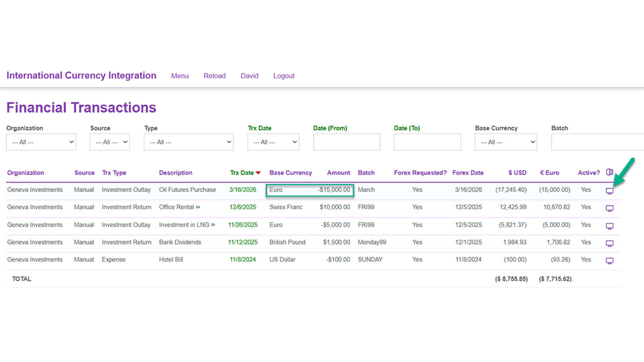Sort by $ USD column header

[x=517, y=173]
